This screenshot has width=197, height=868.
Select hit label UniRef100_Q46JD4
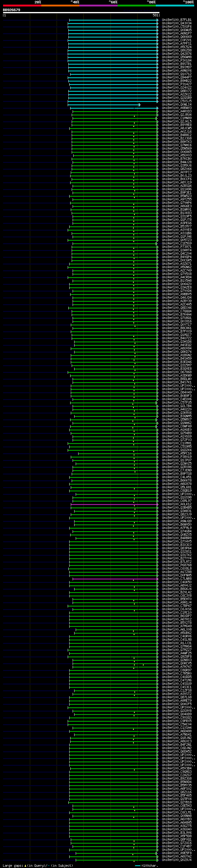pyautogui.click(x=176, y=297)
